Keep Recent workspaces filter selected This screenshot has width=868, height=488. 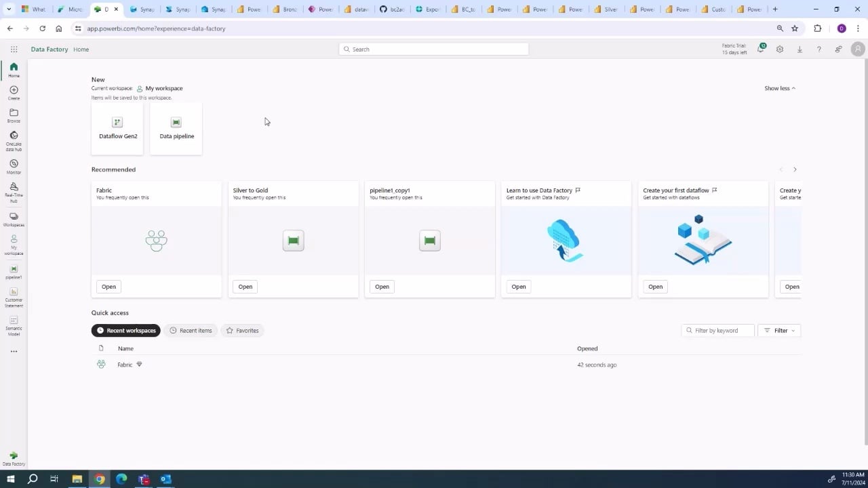click(125, 330)
